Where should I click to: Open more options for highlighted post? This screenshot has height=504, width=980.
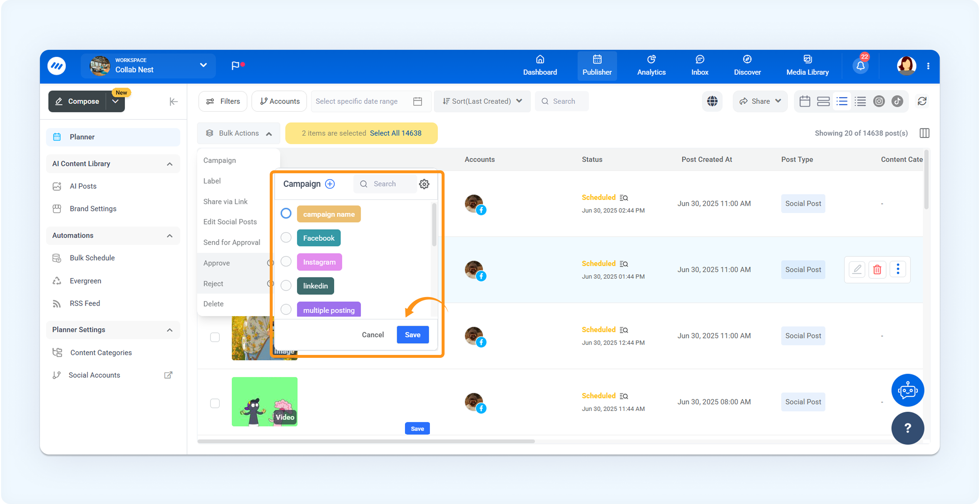pos(898,270)
